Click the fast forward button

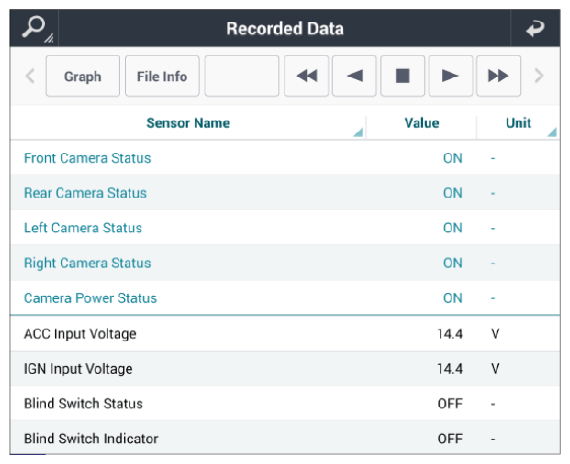[498, 76]
